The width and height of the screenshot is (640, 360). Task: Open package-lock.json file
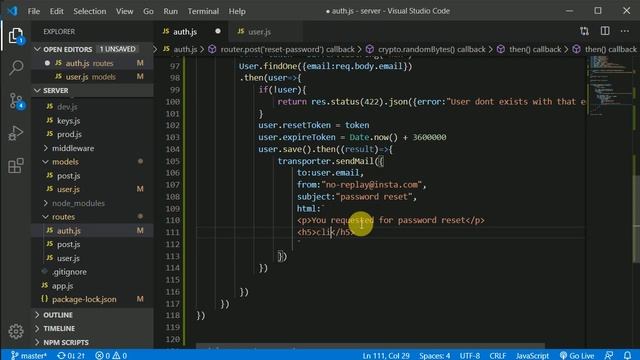pyautogui.click(x=92, y=299)
